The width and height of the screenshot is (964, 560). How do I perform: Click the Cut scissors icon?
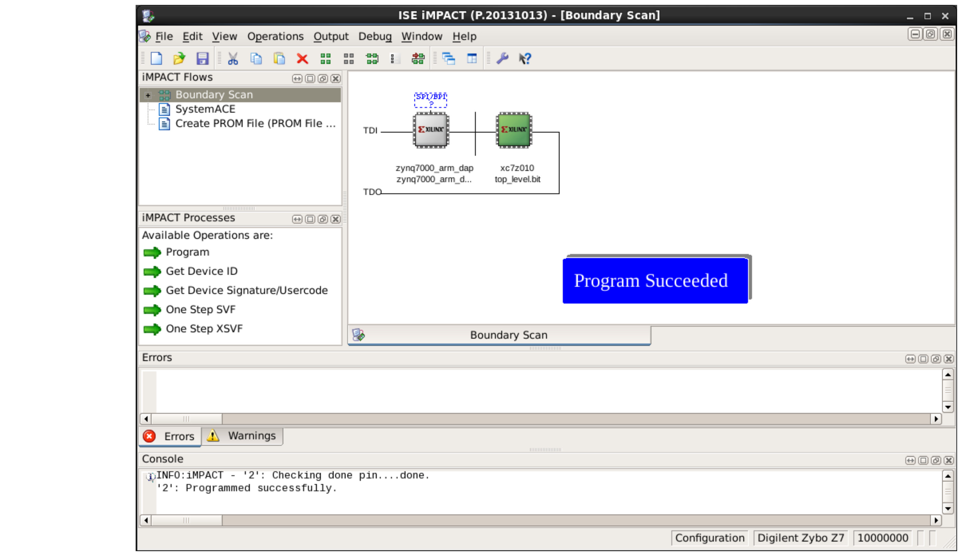pos(233,59)
